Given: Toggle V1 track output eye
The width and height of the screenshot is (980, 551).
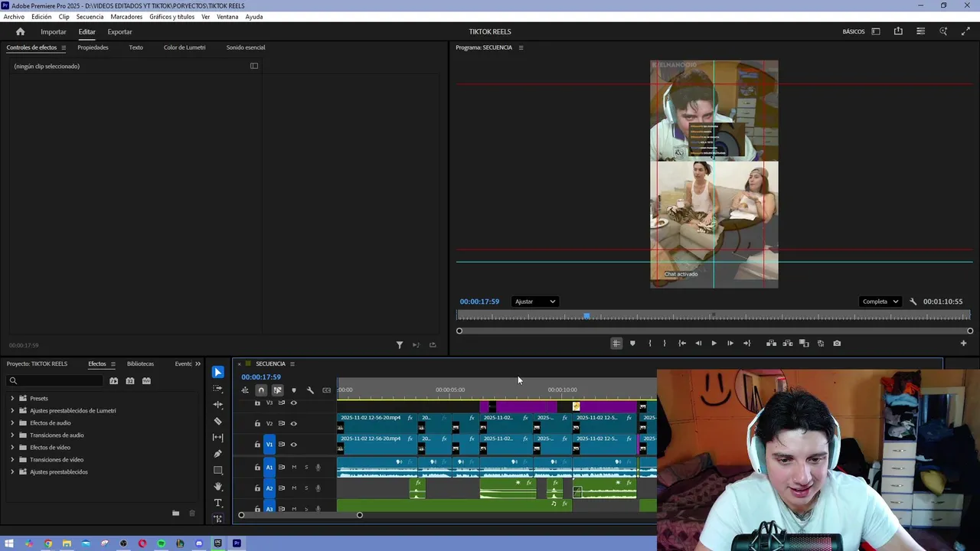Looking at the screenshot, I should click(293, 445).
